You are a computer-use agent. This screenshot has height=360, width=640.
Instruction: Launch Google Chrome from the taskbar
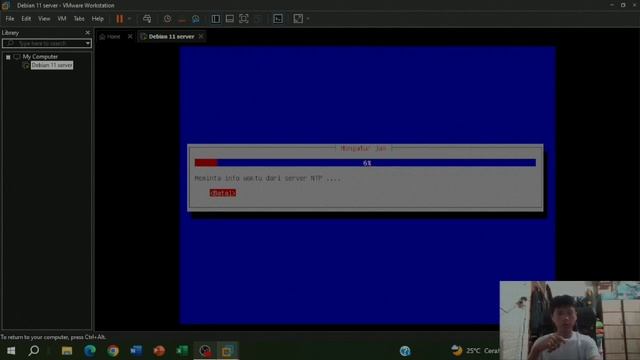tap(113, 351)
